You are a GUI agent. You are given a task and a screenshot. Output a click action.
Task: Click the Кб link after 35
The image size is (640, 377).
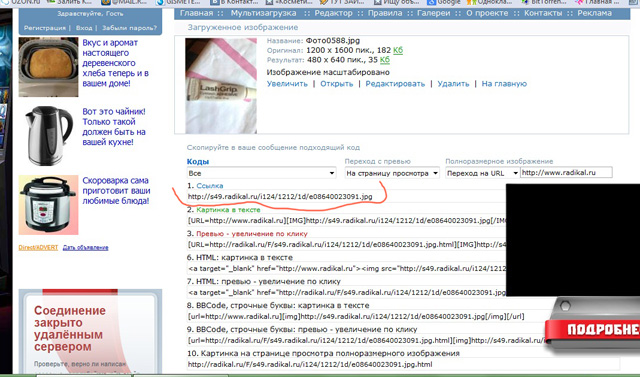click(x=385, y=60)
